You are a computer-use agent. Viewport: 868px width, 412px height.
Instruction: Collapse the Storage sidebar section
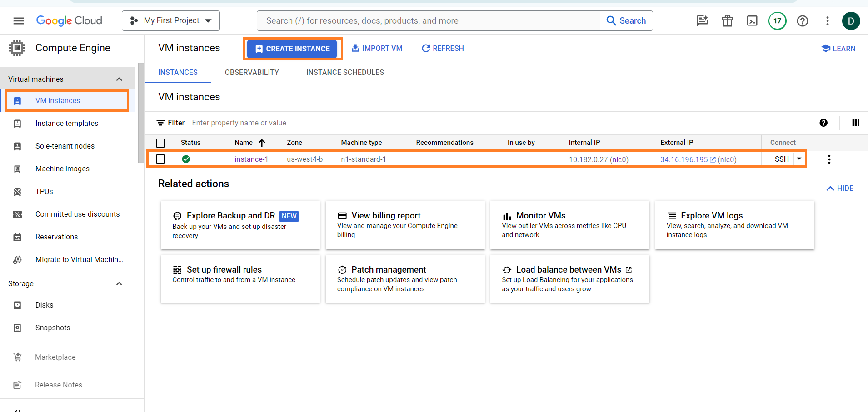click(x=119, y=283)
